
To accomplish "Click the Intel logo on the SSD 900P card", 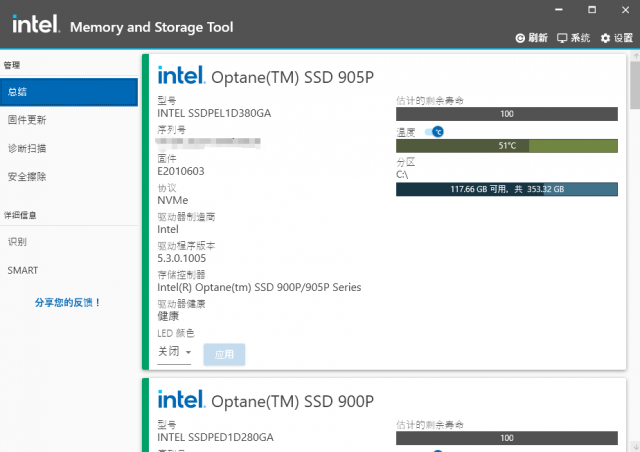I will point(181,399).
